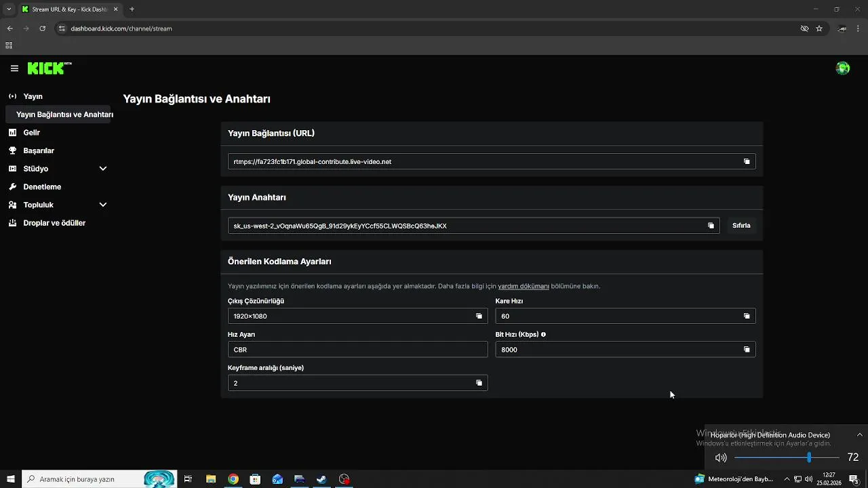This screenshot has height=488, width=868.
Task: Open Chrome three-dot menu
Action: point(859,28)
